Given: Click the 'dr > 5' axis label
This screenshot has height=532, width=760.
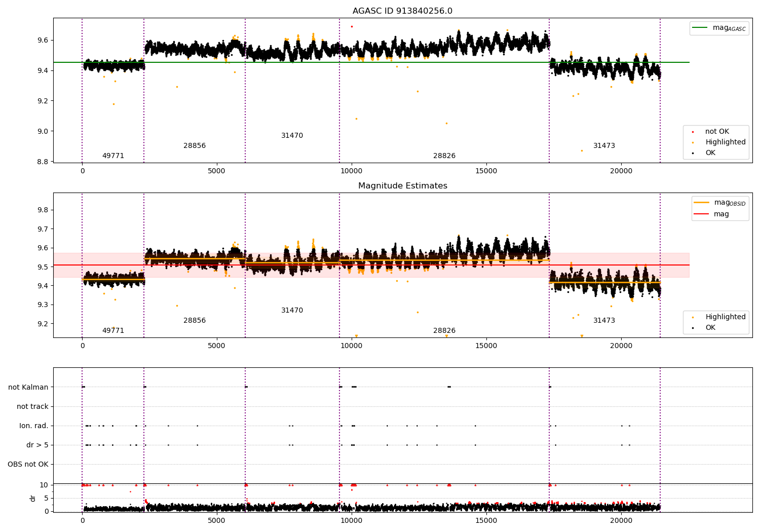Looking at the screenshot, I should coord(37,445).
